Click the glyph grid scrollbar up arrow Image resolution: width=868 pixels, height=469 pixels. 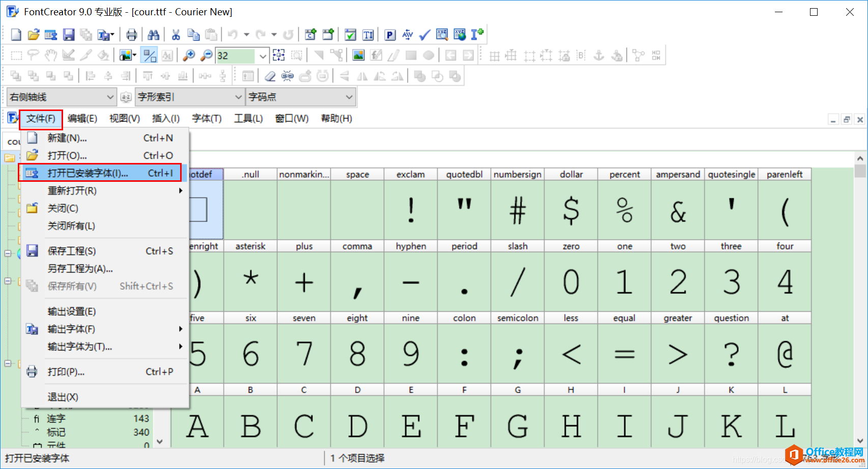pos(860,158)
